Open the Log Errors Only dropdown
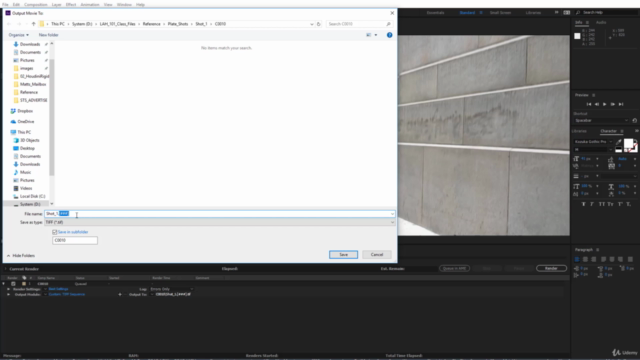This screenshot has width=640, height=360. 171,289
